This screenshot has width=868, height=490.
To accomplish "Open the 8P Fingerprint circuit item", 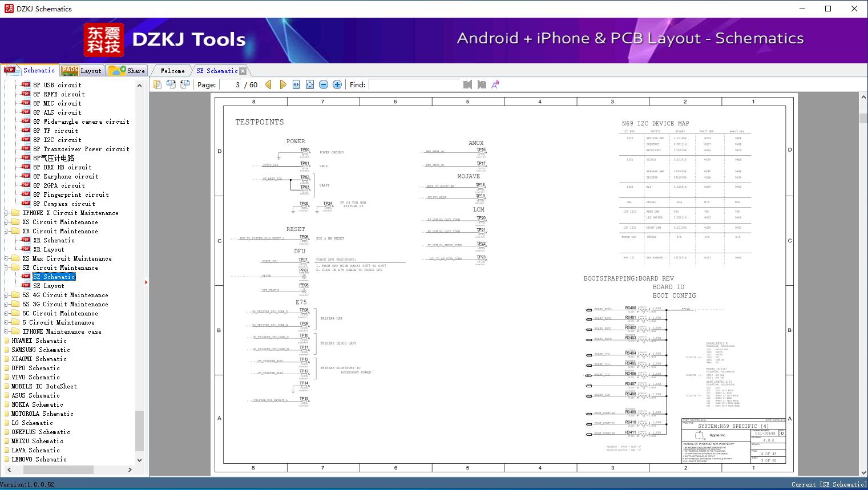I will [x=71, y=195].
